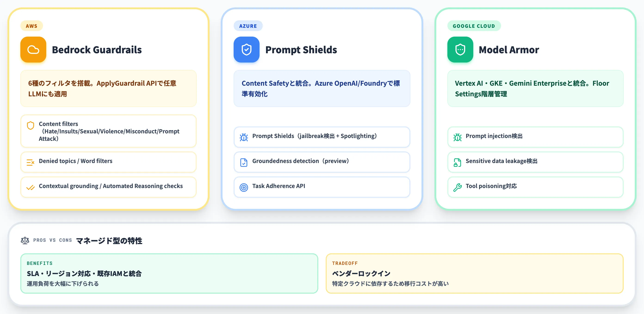Select the GOOGLE CLOUD badge
Viewport: 644px width, 314px height.
tap(474, 26)
